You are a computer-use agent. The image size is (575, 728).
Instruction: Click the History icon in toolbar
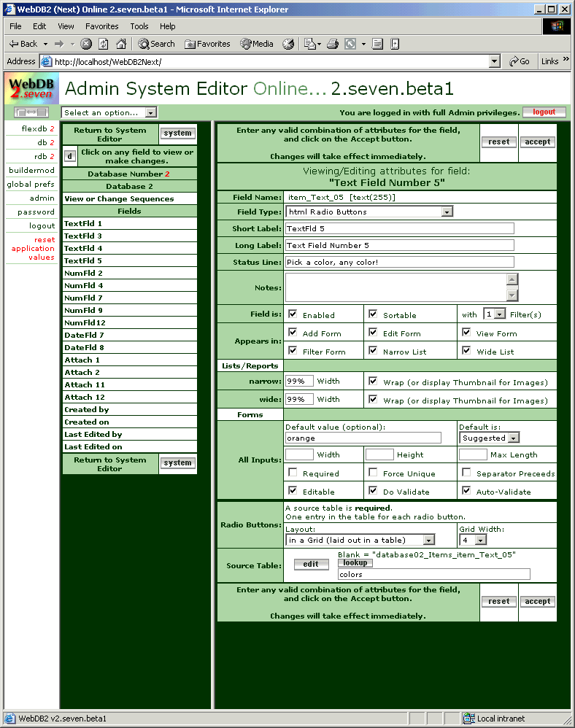288,44
